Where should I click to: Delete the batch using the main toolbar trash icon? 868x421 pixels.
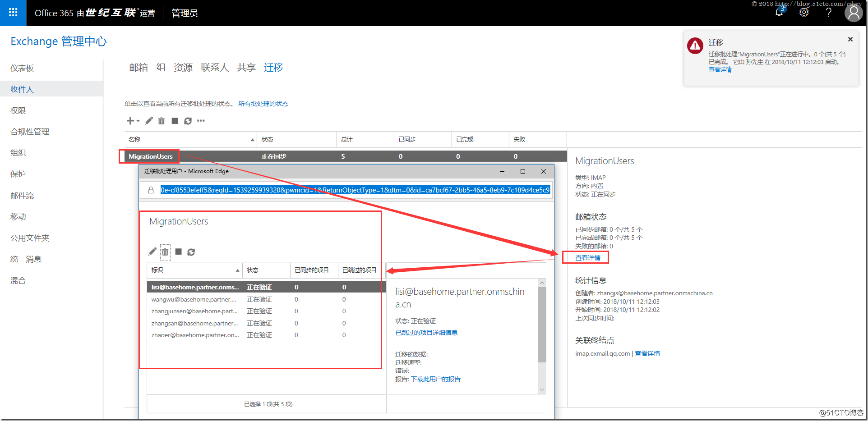162,121
